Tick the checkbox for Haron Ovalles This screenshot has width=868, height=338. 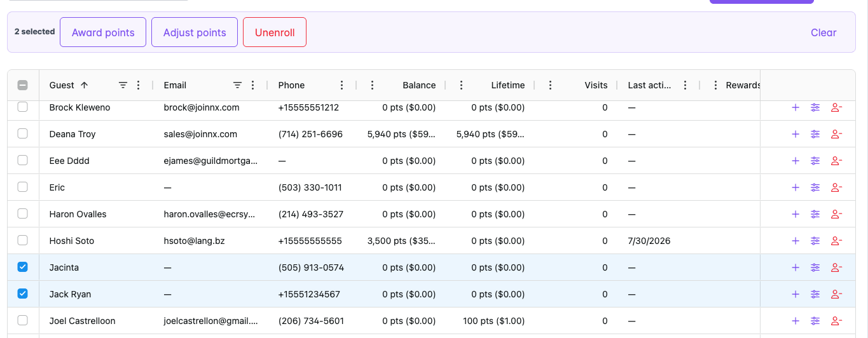[x=23, y=214]
